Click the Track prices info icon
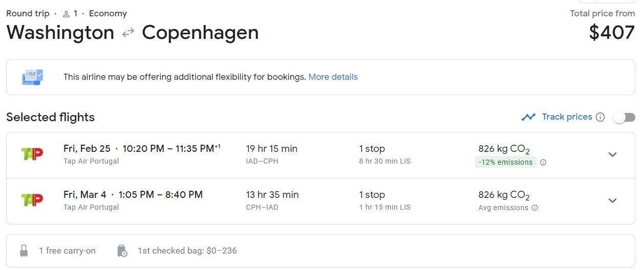Viewport: 644px width, 270px height. tap(600, 117)
